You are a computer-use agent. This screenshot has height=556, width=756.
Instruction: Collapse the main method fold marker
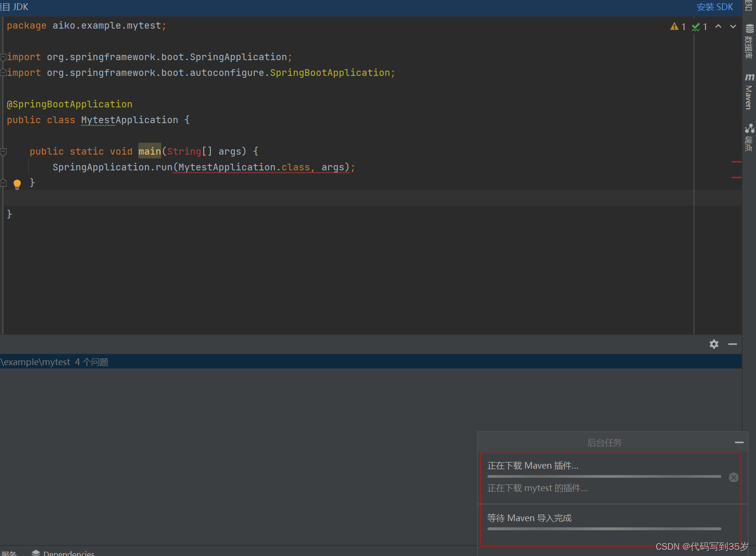pos(3,152)
